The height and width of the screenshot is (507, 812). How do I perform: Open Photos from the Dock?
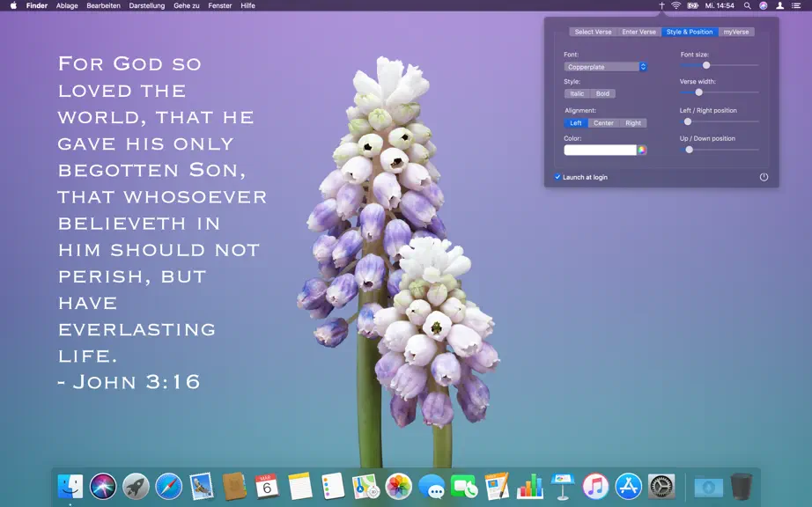click(x=398, y=486)
